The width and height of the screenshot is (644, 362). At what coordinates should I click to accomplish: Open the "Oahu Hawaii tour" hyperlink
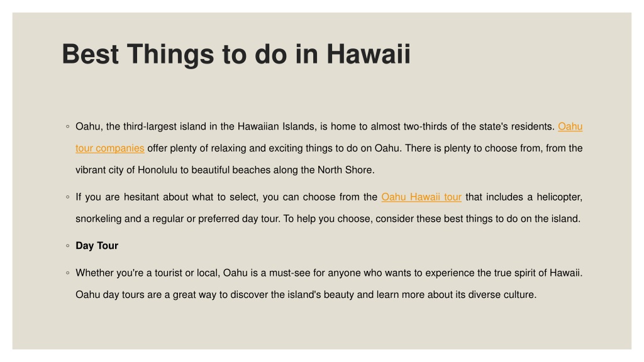click(421, 197)
